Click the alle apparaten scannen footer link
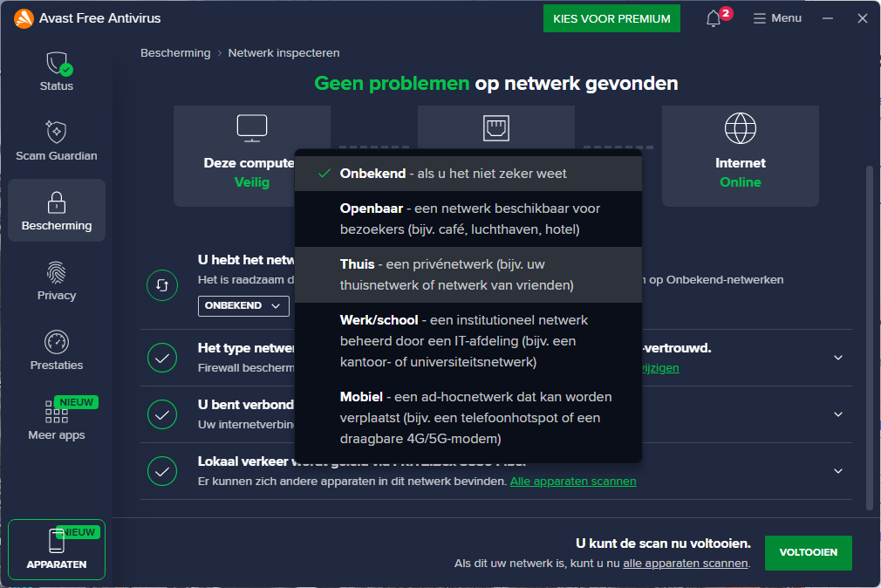The width and height of the screenshot is (881, 588). pos(686,564)
